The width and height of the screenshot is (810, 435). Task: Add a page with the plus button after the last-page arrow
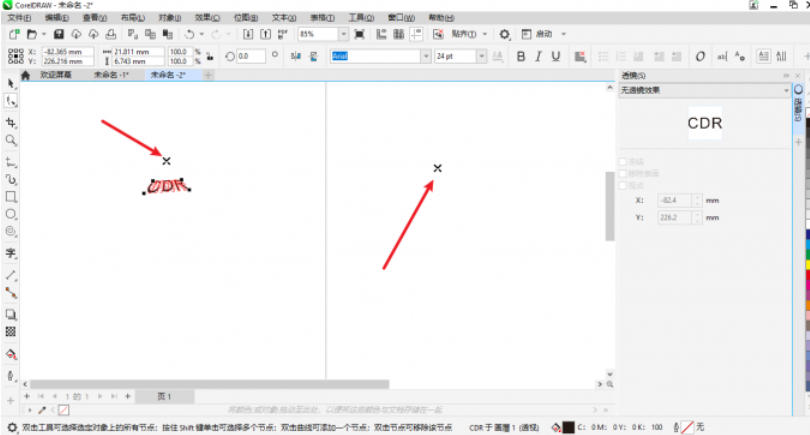click(x=128, y=396)
